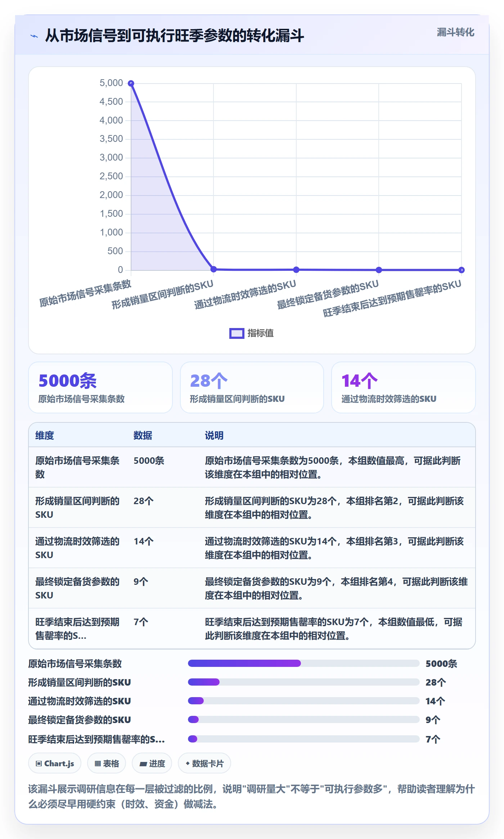504x839 pixels.
Task: Click the Chart.js chip's square icon
Action: [39, 763]
